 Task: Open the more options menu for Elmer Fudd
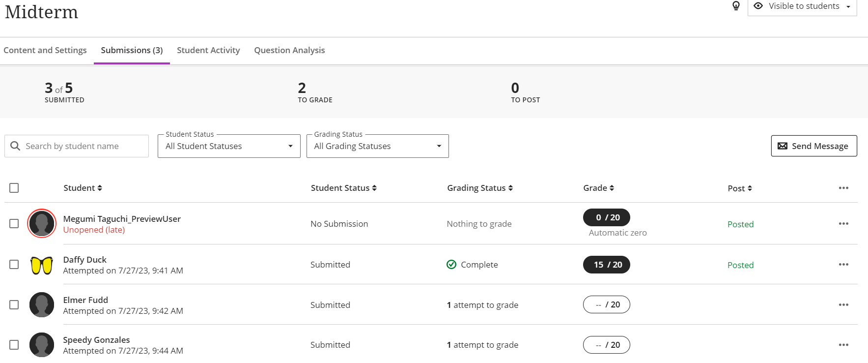(843, 305)
